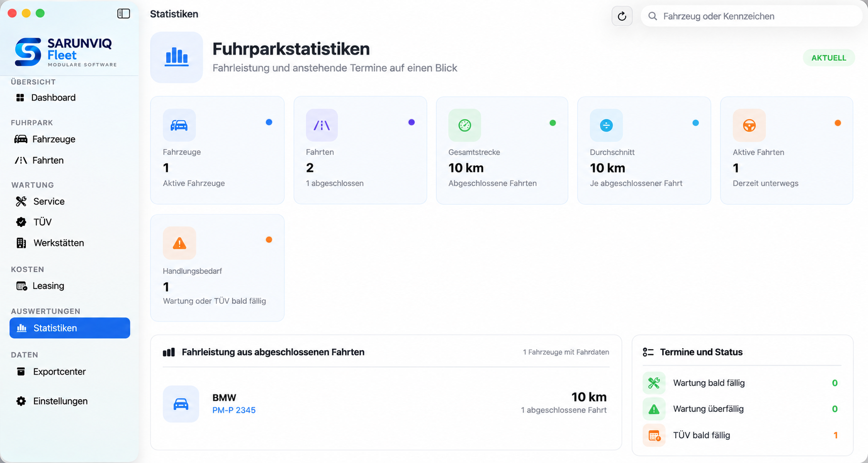
Task: Click the search magnifier icon
Action: click(x=653, y=16)
